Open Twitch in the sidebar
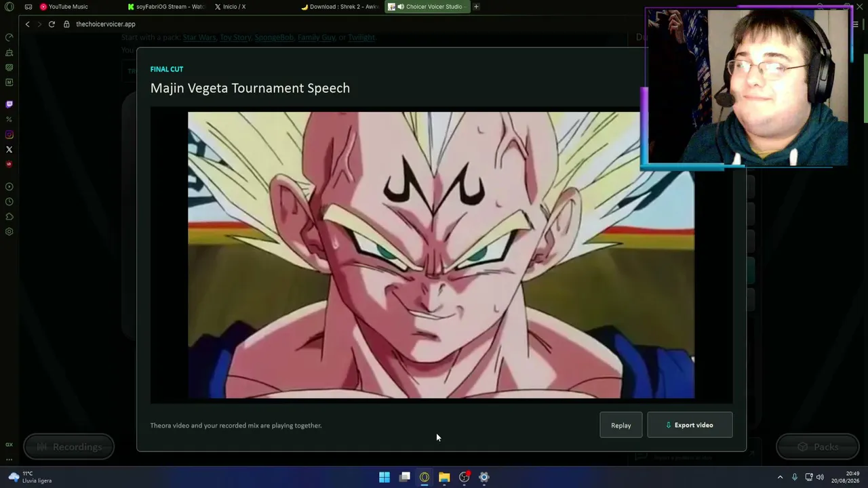 9,104
